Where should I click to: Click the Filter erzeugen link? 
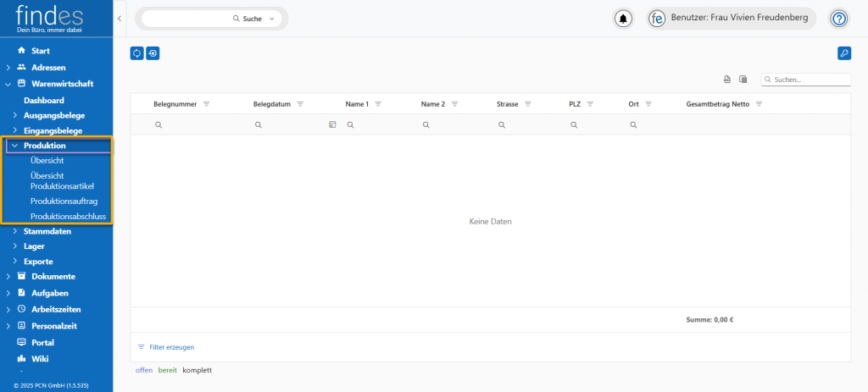point(171,347)
